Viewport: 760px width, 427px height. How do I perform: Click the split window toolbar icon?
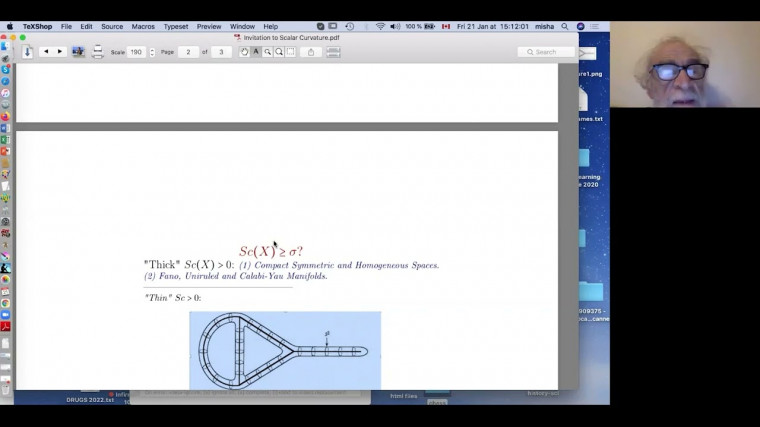333,52
